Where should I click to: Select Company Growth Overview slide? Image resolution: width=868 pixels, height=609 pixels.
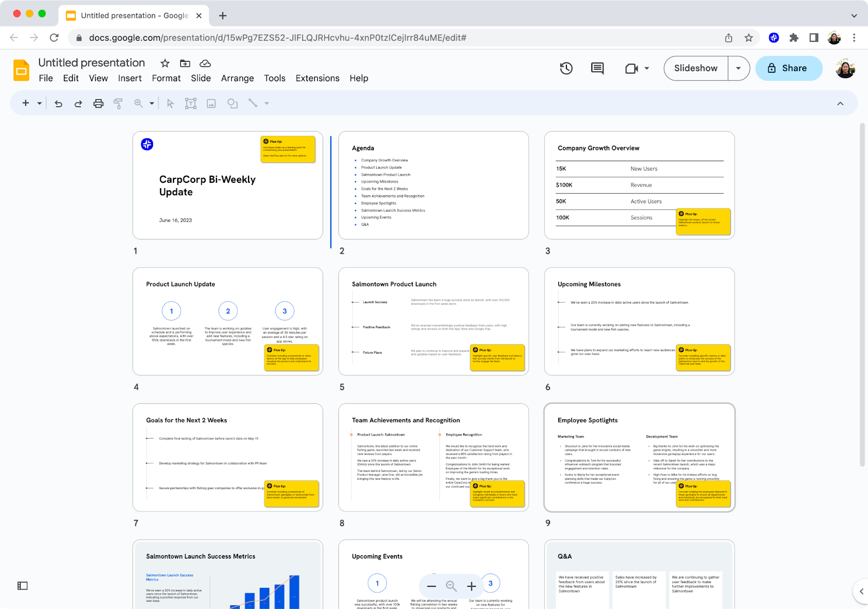click(x=640, y=185)
